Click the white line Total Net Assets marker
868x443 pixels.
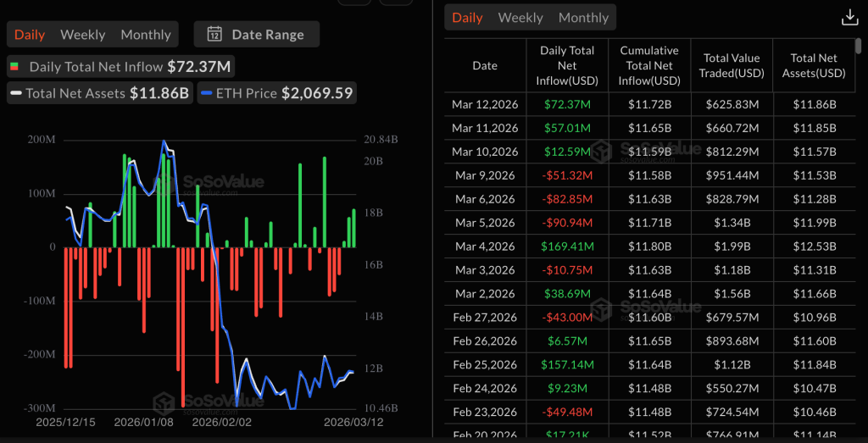(x=15, y=93)
